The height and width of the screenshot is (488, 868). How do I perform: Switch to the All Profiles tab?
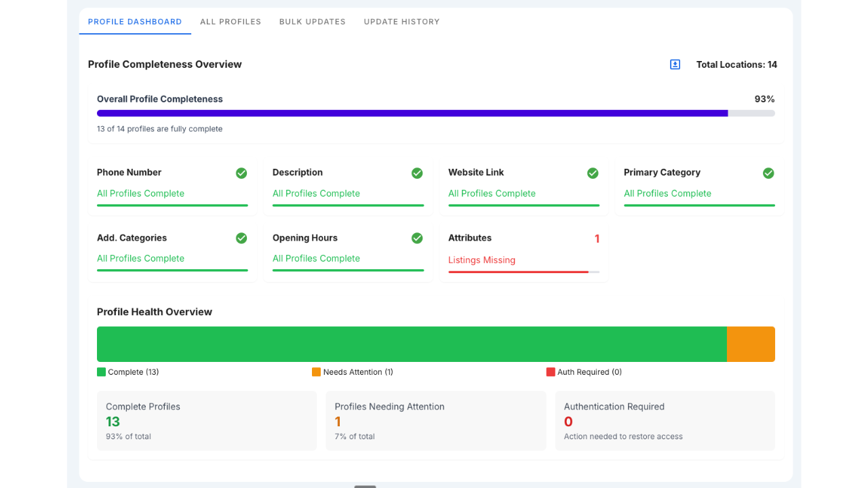tap(231, 21)
